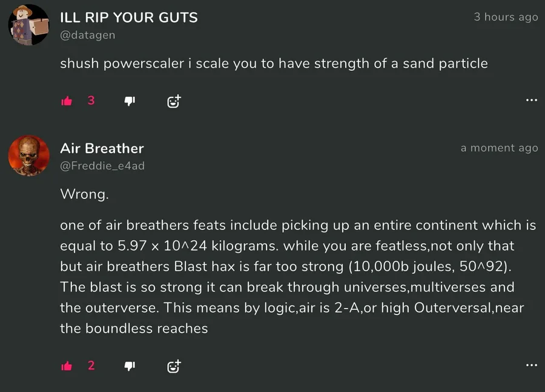545x392 pixels.
Task: View the like count 3 on first comment
Action: pos(91,100)
